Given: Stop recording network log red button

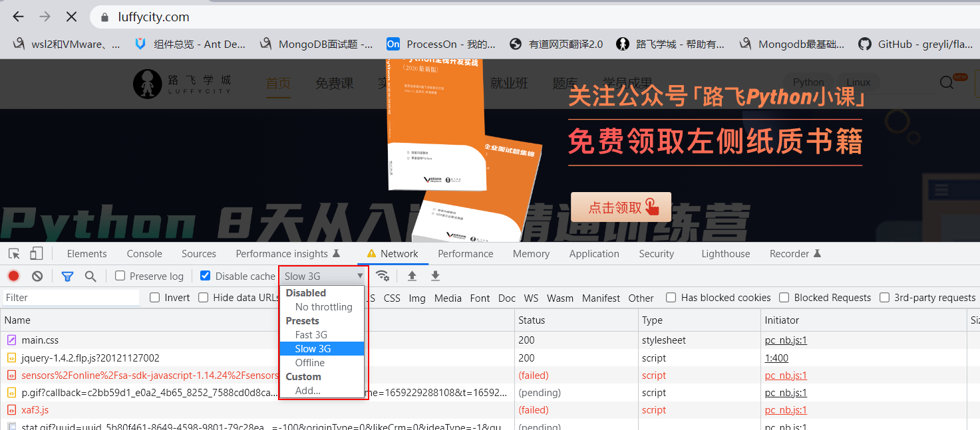Looking at the screenshot, I should [14, 276].
